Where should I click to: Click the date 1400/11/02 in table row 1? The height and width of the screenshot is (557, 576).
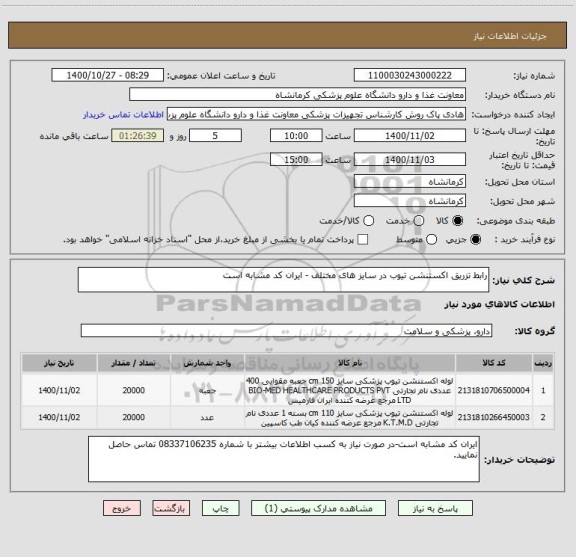59,390
